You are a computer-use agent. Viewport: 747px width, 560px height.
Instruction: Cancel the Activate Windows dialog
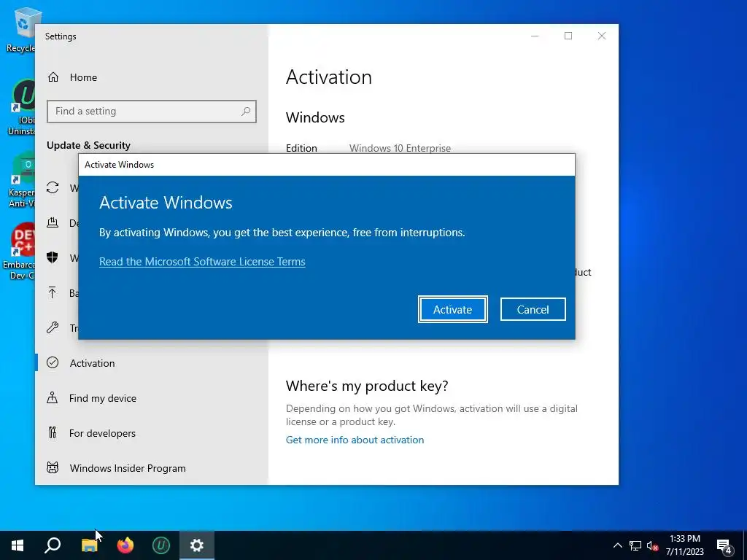[x=533, y=309]
